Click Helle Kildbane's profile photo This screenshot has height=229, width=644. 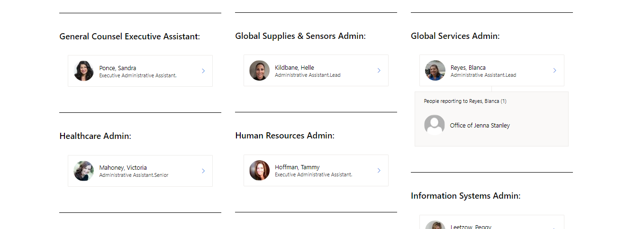tap(259, 71)
